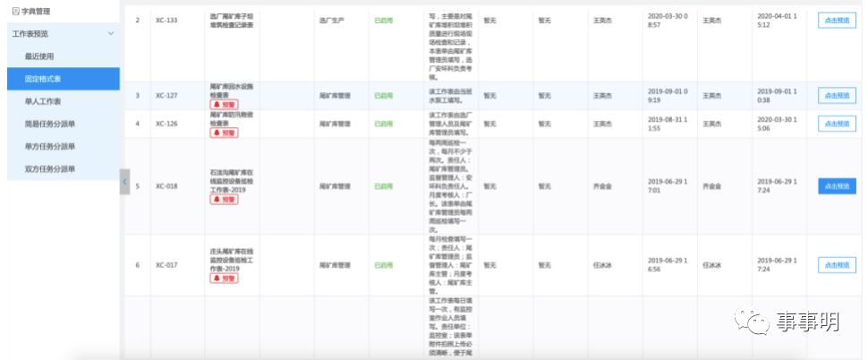Choose 单方任务分派单 from the sidebar
This screenshot has height=360, width=868.
coord(50,146)
